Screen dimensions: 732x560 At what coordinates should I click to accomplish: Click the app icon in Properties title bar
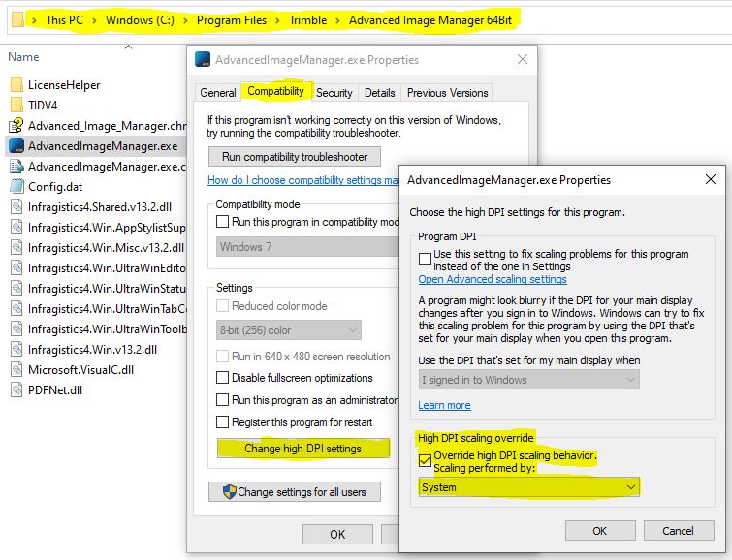202,59
